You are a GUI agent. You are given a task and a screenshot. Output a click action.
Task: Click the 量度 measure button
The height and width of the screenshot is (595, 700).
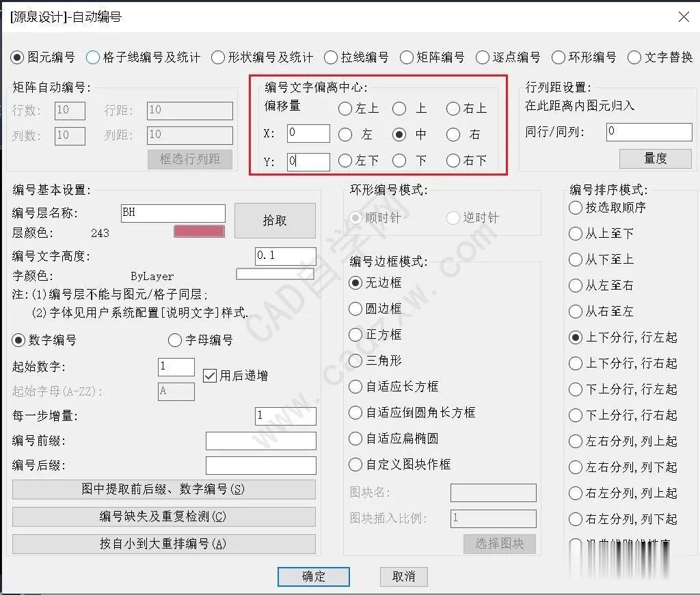(x=655, y=158)
